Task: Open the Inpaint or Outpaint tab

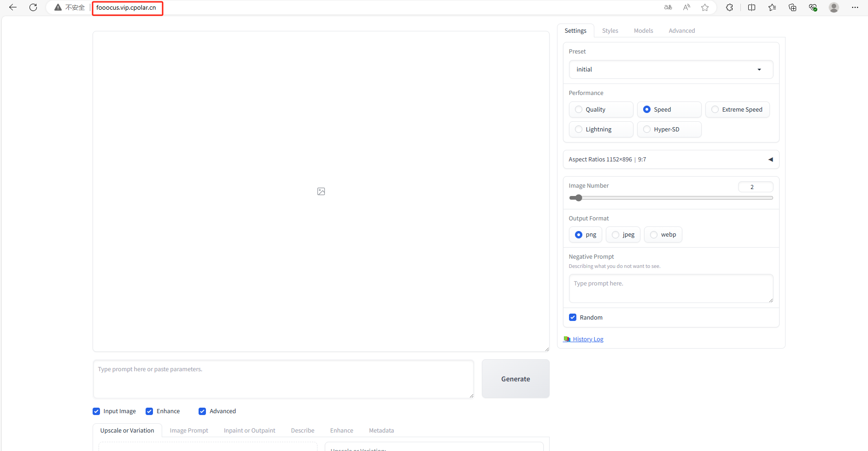Action: (x=249, y=431)
